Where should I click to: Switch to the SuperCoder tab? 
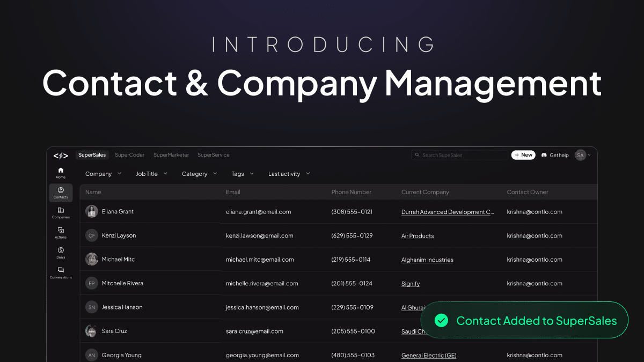tap(129, 155)
